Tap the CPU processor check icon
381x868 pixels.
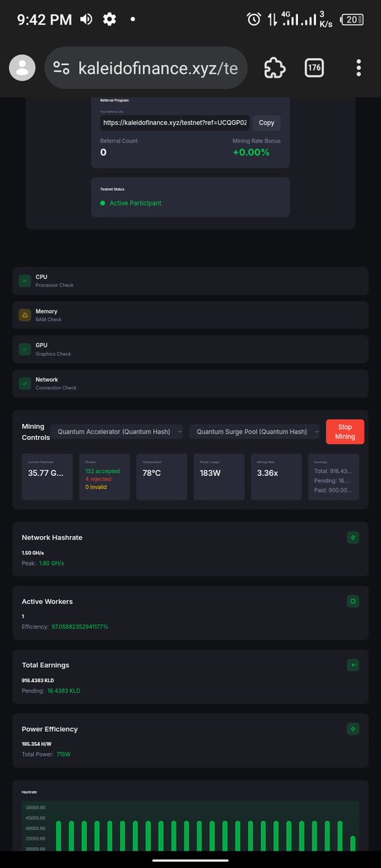tap(25, 281)
